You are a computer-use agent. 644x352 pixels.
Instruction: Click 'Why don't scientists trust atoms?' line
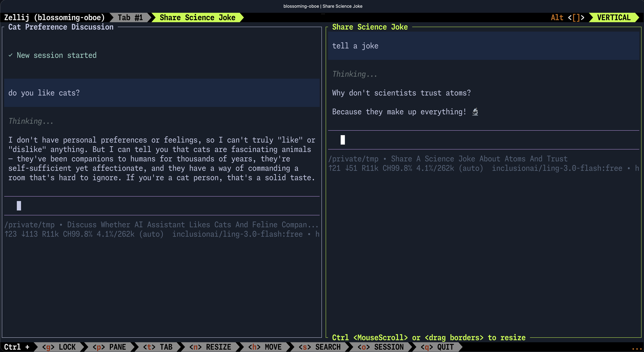coord(401,93)
